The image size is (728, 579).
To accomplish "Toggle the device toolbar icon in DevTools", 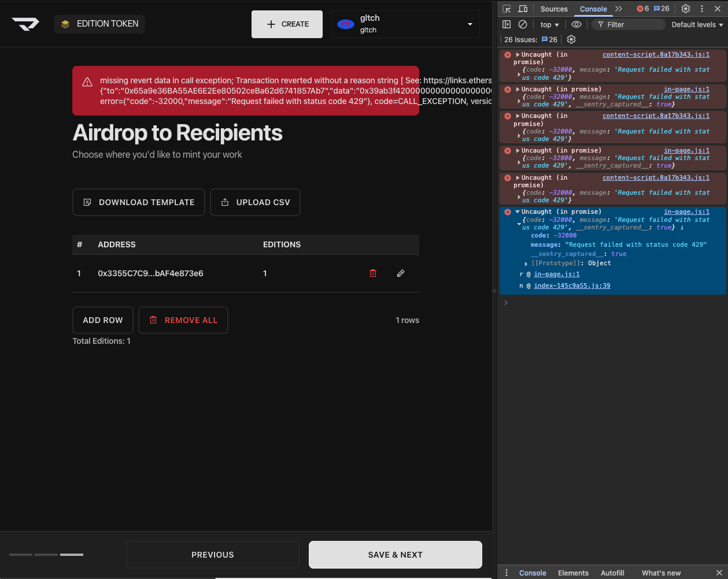I will click(x=523, y=9).
